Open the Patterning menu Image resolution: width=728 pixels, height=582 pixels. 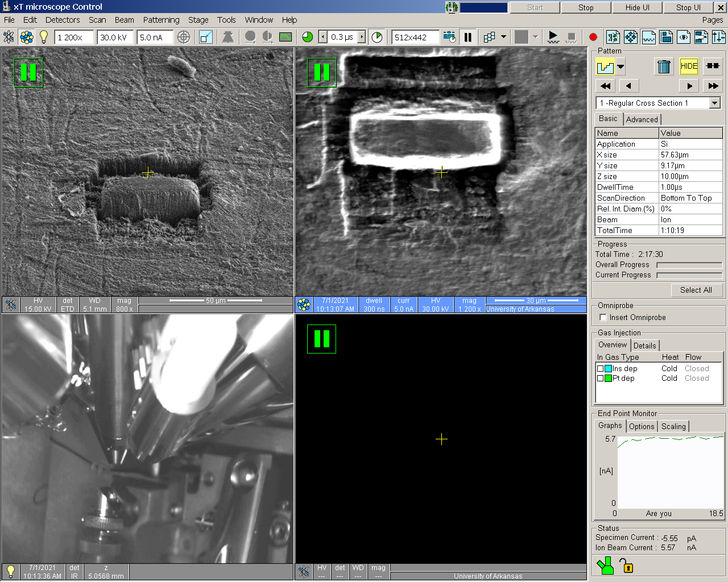(x=161, y=20)
